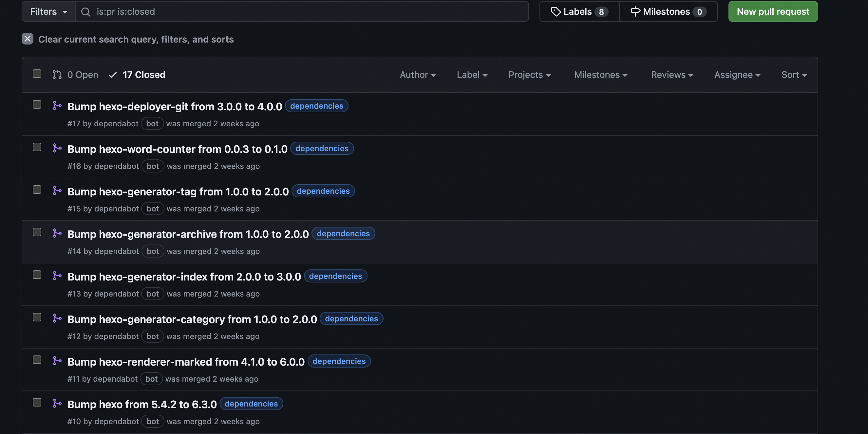Viewport: 868px width, 434px height.
Task: Click dependencies label on hexo-generator-category PR
Action: click(x=351, y=318)
